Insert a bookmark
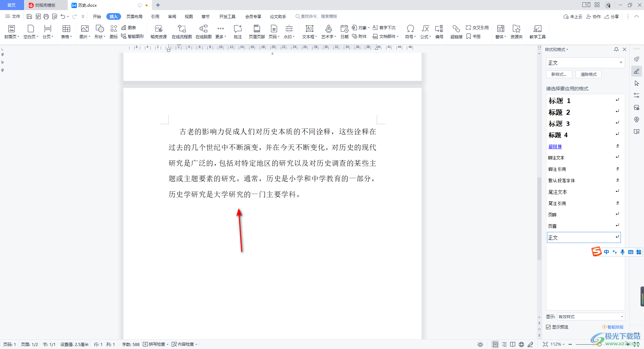Screen dimensions: 644x349 coord(474,36)
